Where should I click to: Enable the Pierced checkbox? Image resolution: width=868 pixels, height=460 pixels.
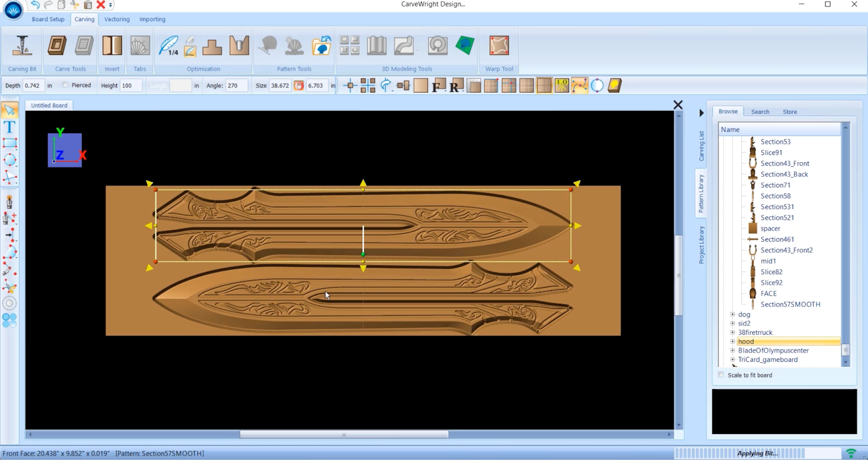pyautogui.click(x=65, y=85)
